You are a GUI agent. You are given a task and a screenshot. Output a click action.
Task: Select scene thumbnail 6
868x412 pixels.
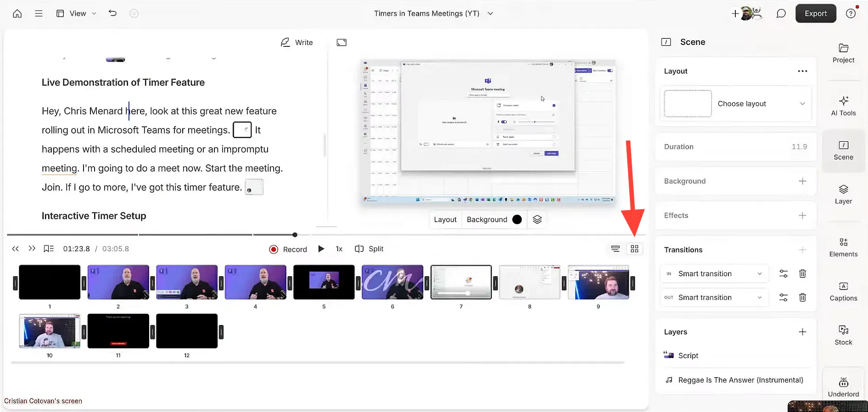[x=392, y=282]
